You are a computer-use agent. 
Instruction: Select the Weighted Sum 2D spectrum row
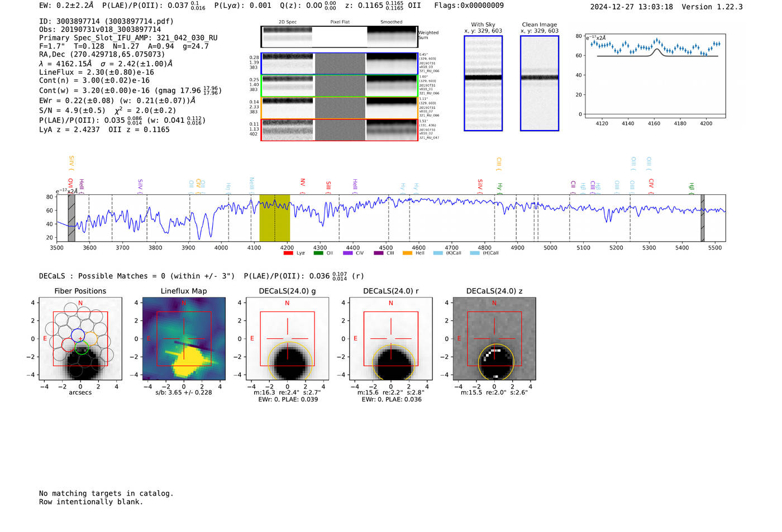pyautogui.click(x=339, y=37)
